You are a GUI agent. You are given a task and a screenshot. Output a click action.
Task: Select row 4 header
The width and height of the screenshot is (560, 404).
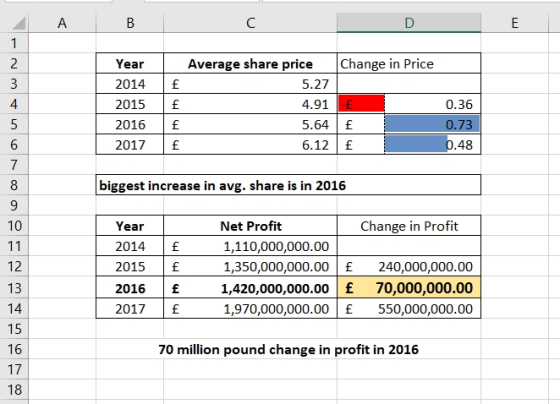click(14, 104)
